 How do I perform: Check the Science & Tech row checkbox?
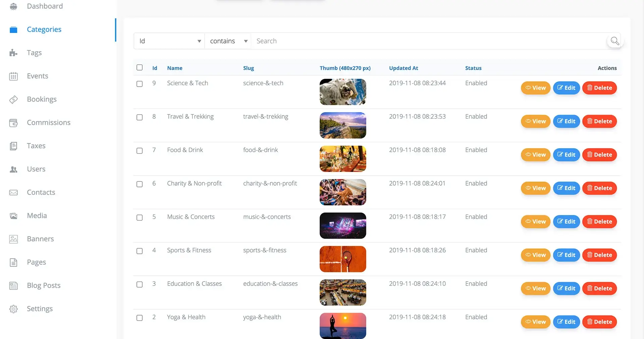click(x=140, y=84)
